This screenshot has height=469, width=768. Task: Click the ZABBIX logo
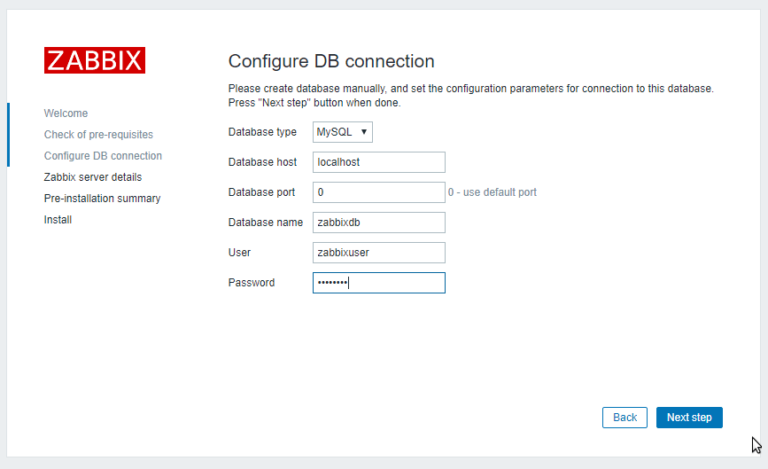point(94,60)
